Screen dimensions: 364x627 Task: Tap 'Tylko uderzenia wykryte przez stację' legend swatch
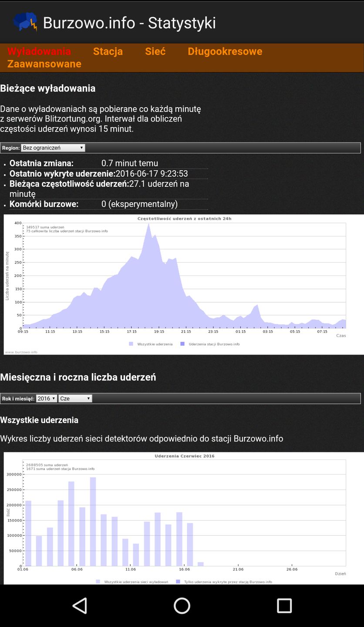coord(178,582)
